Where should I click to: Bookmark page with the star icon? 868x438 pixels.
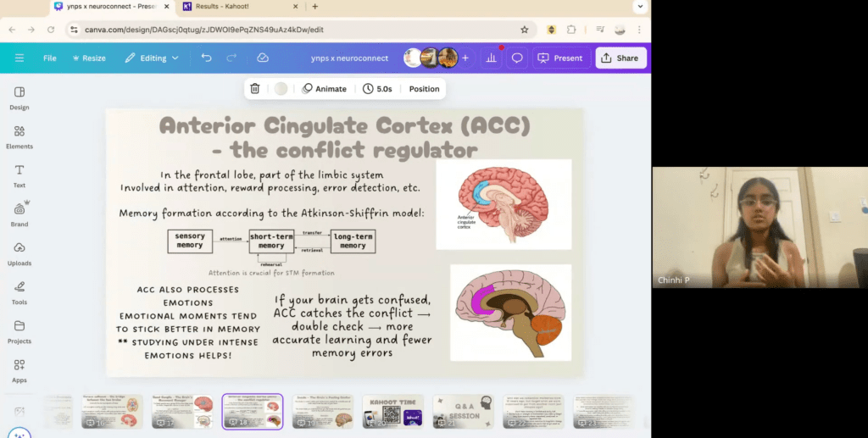[525, 29]
